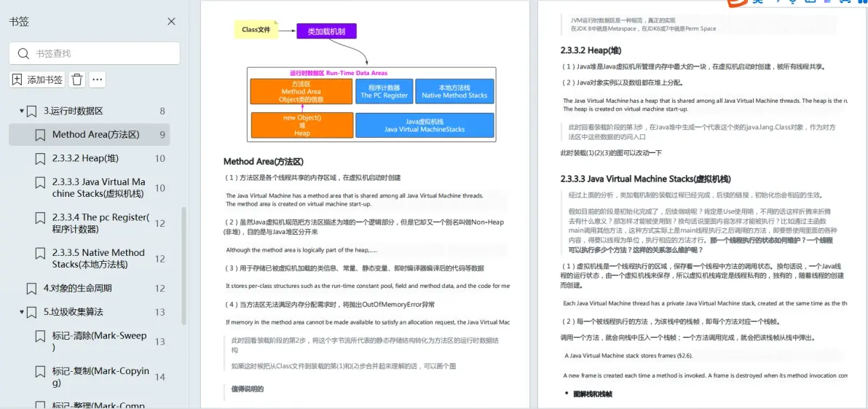868x409 pixels.
Task: Click bookmark icon beside Java Virtual Machine Stacks
Action: tap(40, 182)
